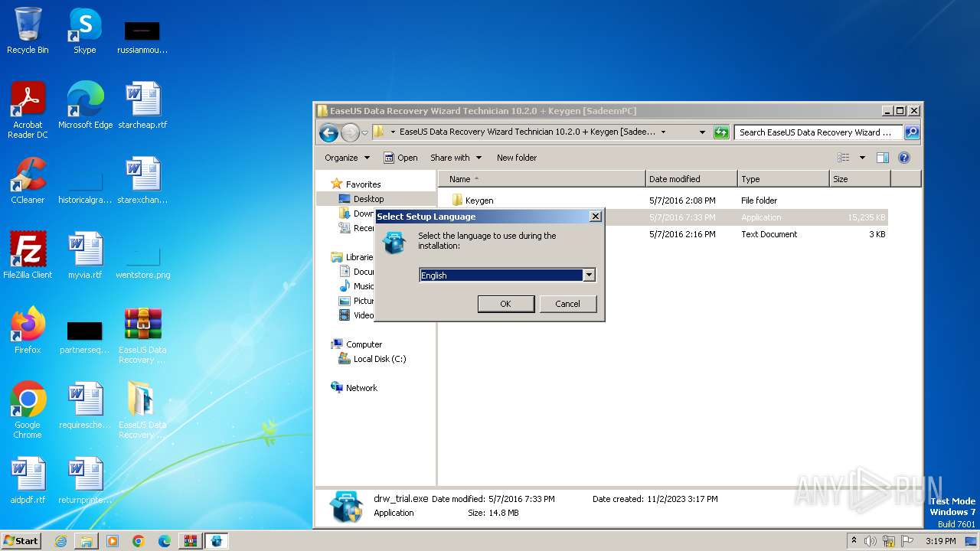Select the requiresche... document icon
The width and height of the screenshot is (980, 551).
coord(85,406)
